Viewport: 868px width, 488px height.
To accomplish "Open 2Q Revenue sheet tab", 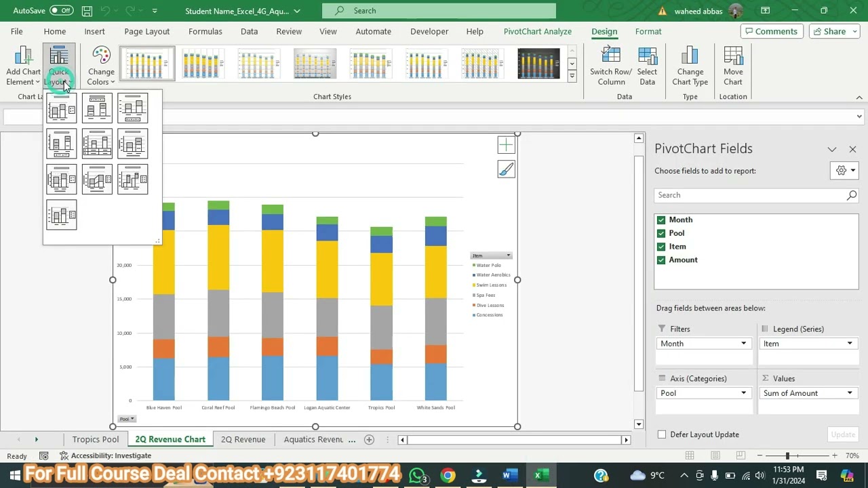I will [243, 439].
